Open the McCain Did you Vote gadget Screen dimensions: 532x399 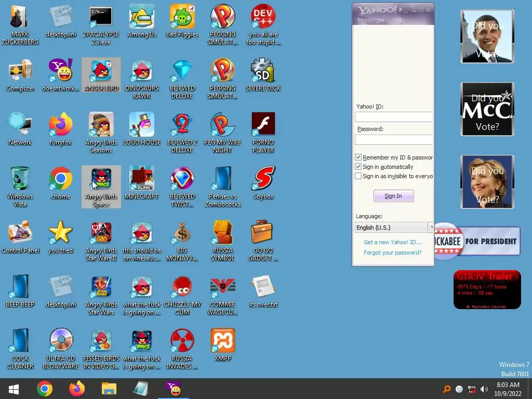(487, 109)
